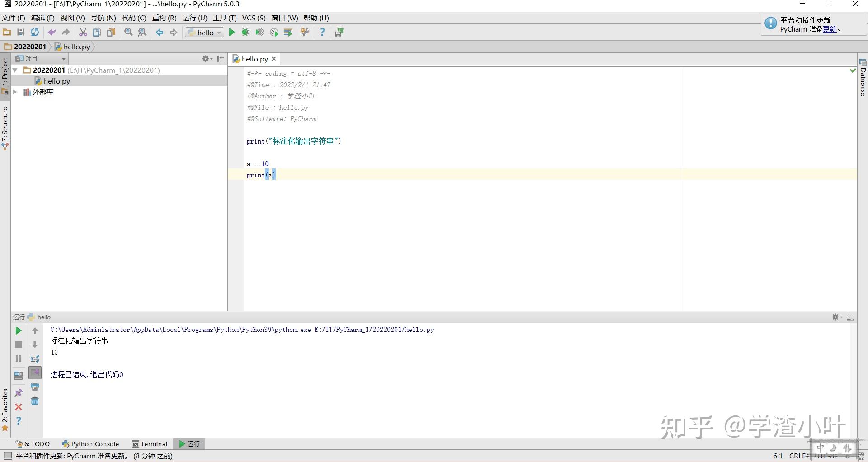Clear run console with trash icon
This screenshot has height=462, width=868.
pyautogui.click(x=35, y=401)
